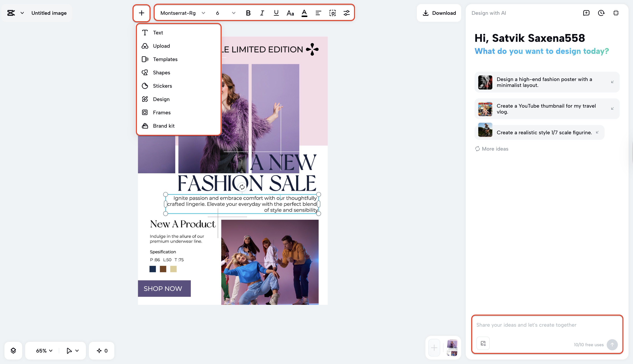The height and width of the screenshot is (364, 633).
Task: Click the add image icon in the chat input
Action: click(483, 343)
